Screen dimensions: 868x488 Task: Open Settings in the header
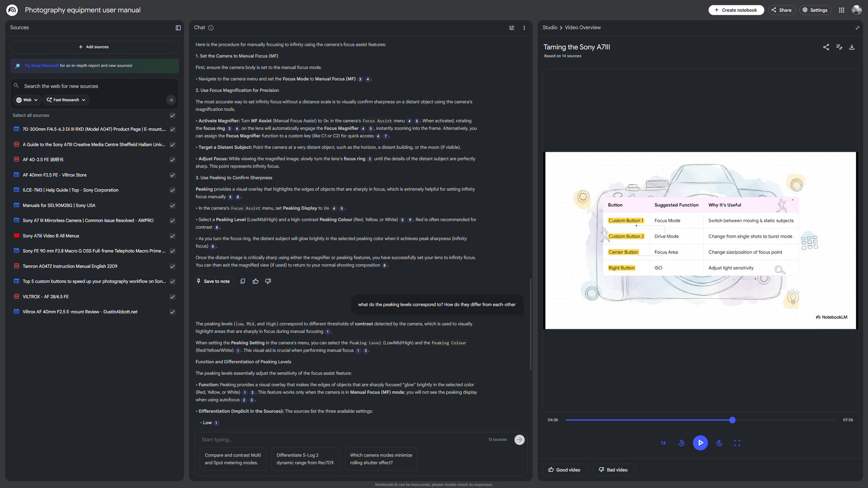coord(815,10)
